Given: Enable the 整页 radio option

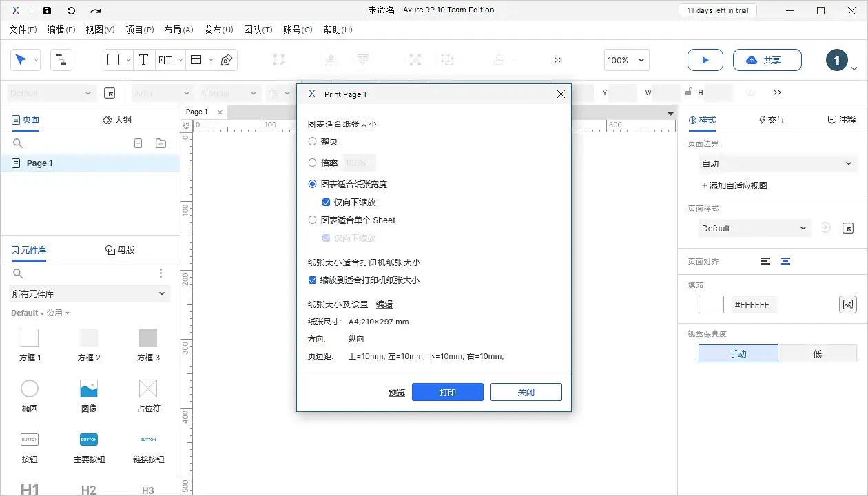Looking at the screenshot, I should (313, 141).
